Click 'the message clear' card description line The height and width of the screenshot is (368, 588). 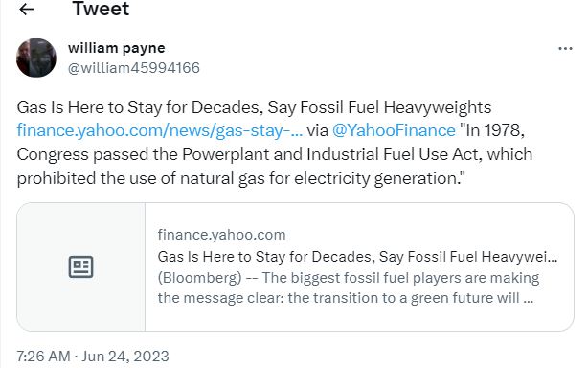coord(346,298)
